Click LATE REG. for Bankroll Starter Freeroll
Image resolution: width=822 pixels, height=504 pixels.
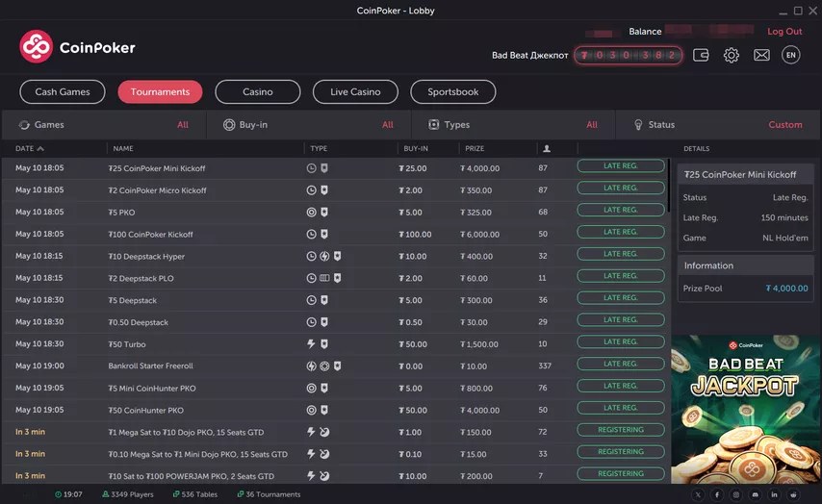(x=621, y=365)
